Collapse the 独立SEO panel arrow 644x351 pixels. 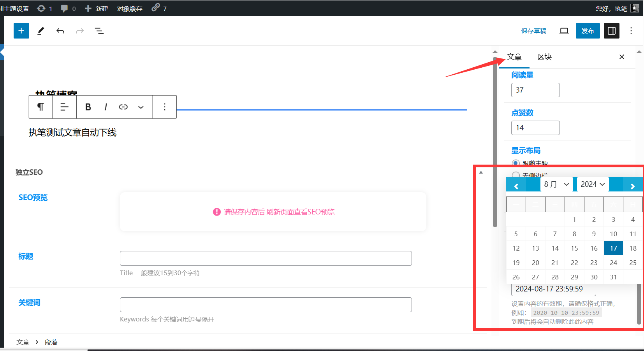click(x=481, y=172)
